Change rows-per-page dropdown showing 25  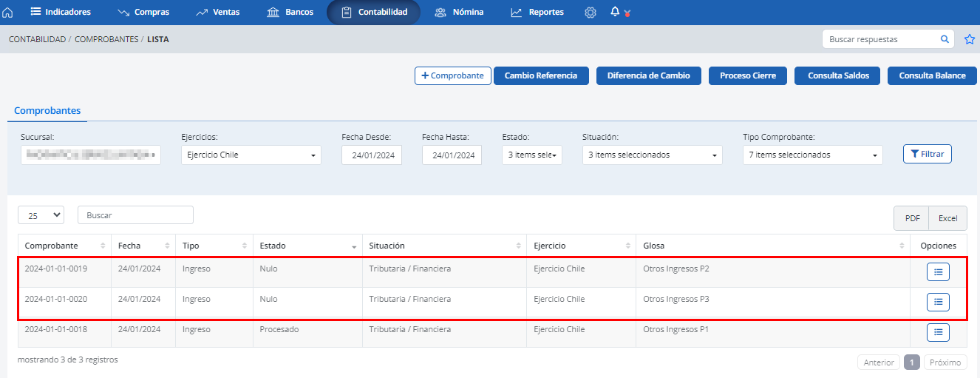point(41,215)
